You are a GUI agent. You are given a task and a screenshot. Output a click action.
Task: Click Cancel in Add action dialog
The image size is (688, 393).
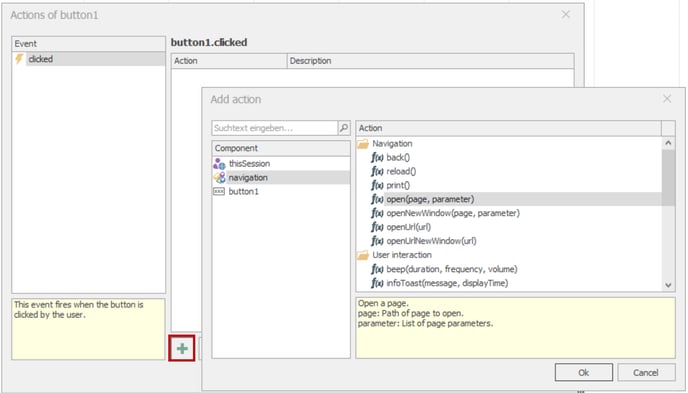pyautogui.click(x=646, y=372)
